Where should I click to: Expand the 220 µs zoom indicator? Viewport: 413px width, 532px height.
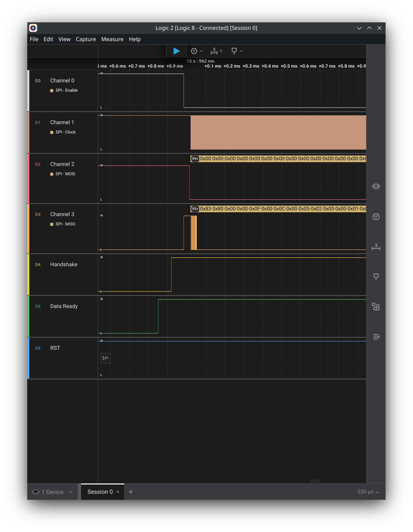point(368,492)
